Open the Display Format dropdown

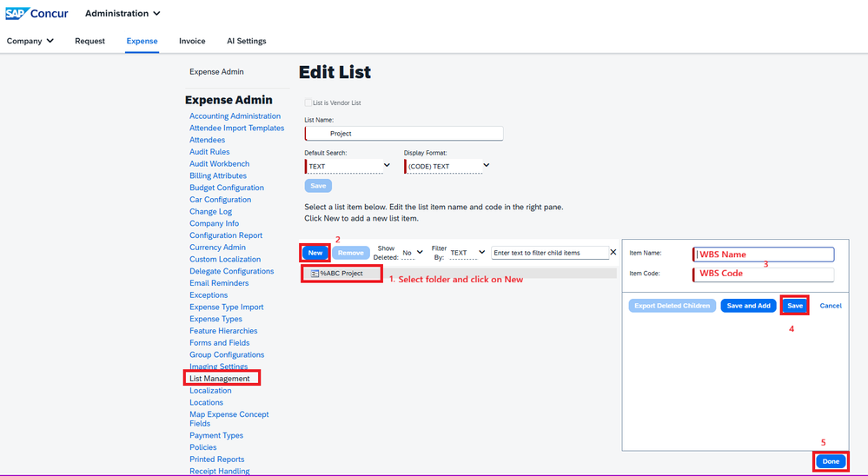pos(447,166)
